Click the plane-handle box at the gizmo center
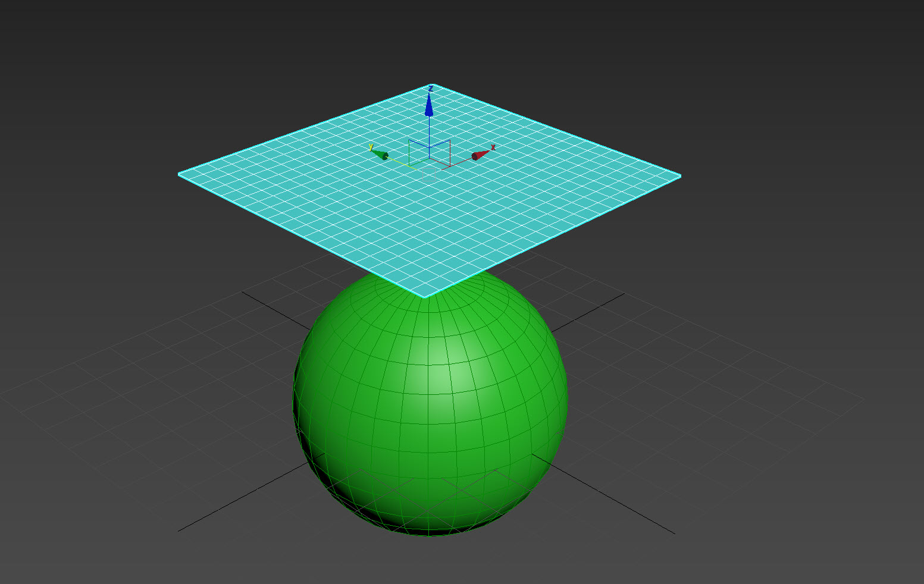The height and width of the screenshot is (584, 924). coord(429,153)
